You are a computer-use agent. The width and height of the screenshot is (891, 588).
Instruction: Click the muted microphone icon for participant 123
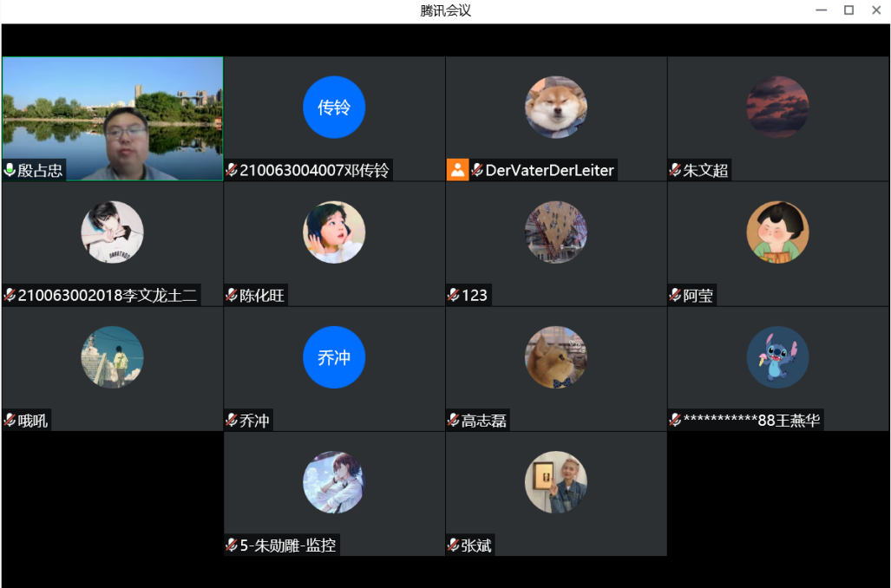coord(453,295)
